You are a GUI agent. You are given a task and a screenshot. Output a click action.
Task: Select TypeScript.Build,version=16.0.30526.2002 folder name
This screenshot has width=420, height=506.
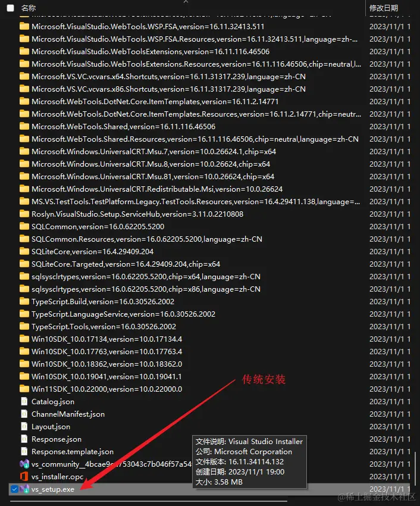click(103, 301)
